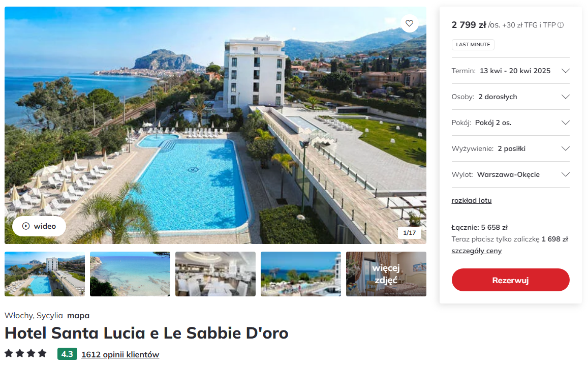588x365 pixels.
Task: Click the 4.3 rating badge
Action: [67, 354]
